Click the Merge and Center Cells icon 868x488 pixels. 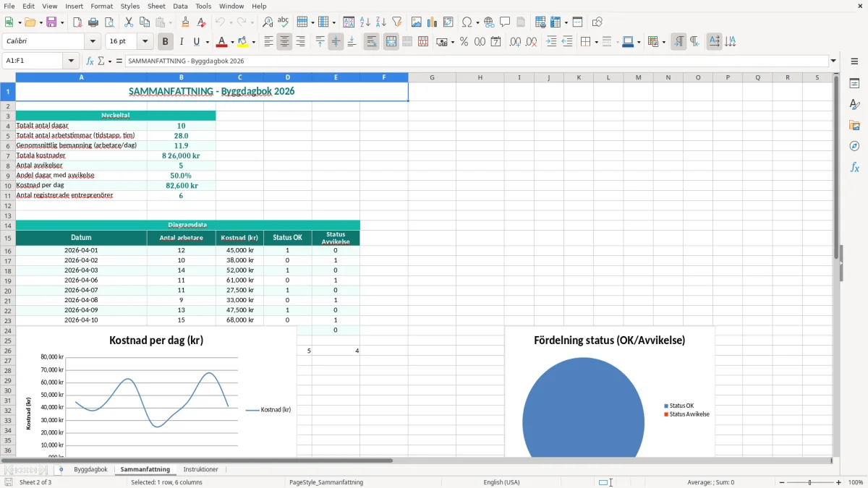click(x=391, y=42)
